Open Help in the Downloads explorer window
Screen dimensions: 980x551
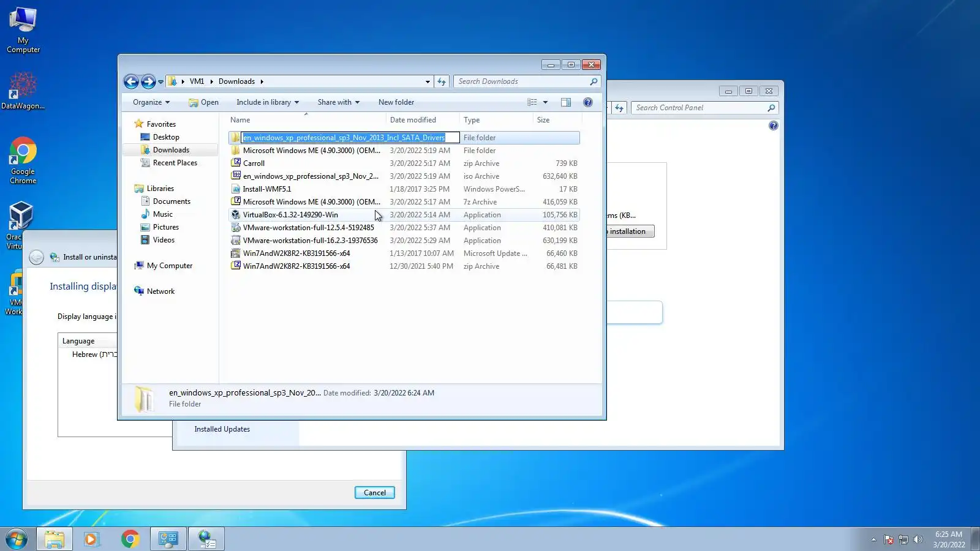point(588,102)
